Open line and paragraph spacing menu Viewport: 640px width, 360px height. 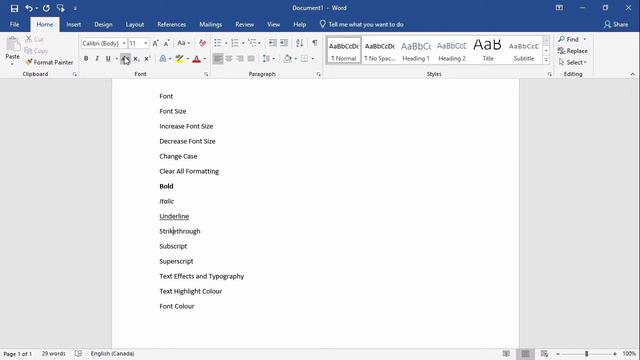coord(266,59)
